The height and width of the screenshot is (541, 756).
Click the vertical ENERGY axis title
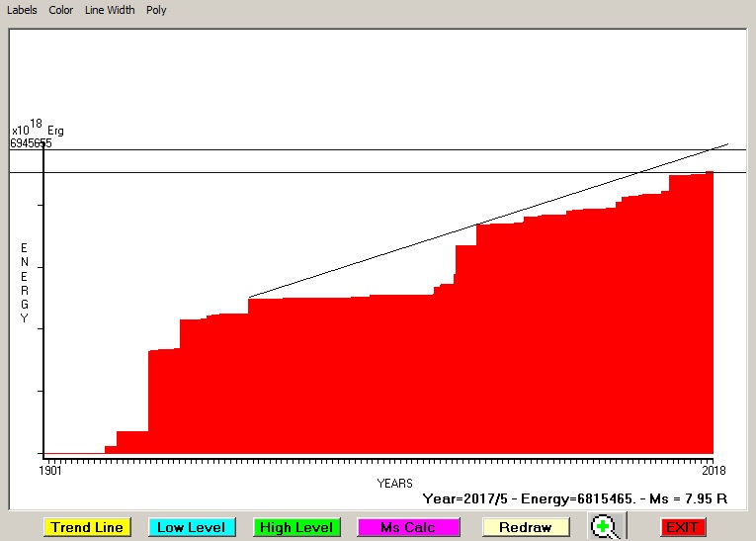tap(25, 283)
